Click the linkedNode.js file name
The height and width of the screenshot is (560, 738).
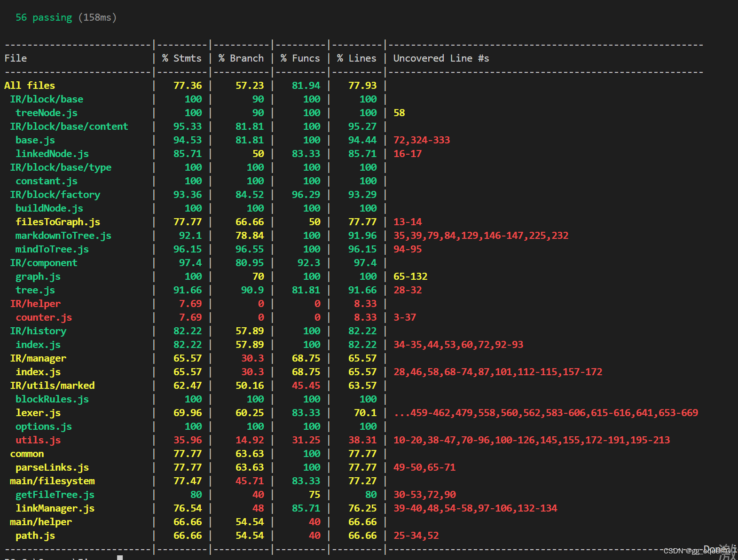tap(52, 154)
